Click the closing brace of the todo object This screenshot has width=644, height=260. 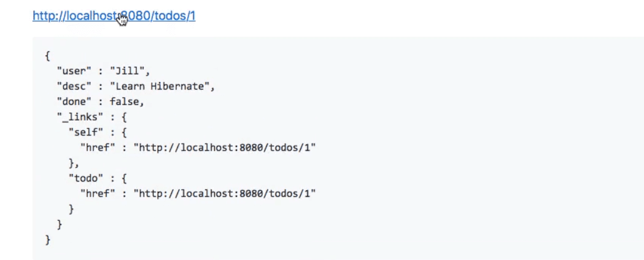pyautogui.click(x=71, y=209)
